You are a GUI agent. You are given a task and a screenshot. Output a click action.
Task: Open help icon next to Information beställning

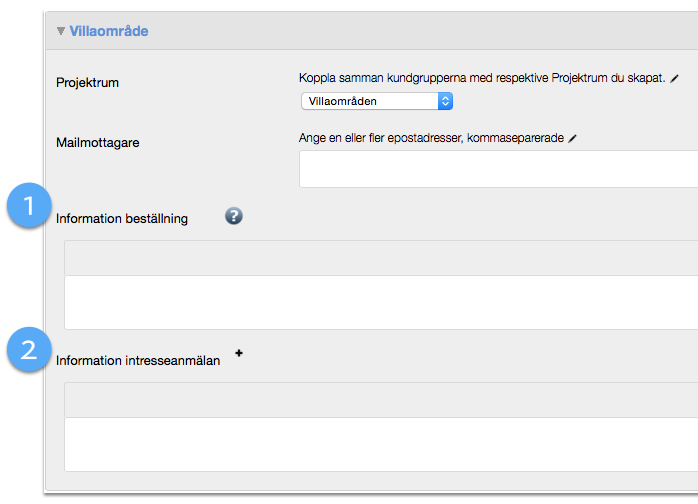pos(234,215)
